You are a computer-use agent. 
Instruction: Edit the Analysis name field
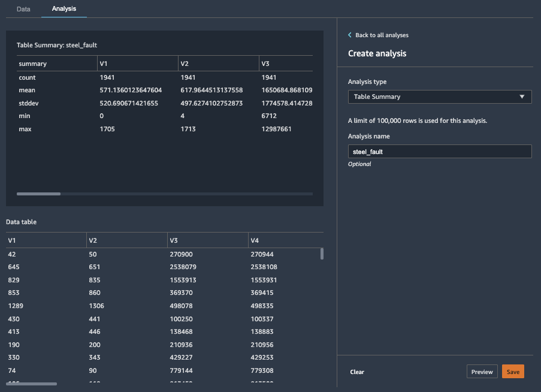[x=440, y=152]
